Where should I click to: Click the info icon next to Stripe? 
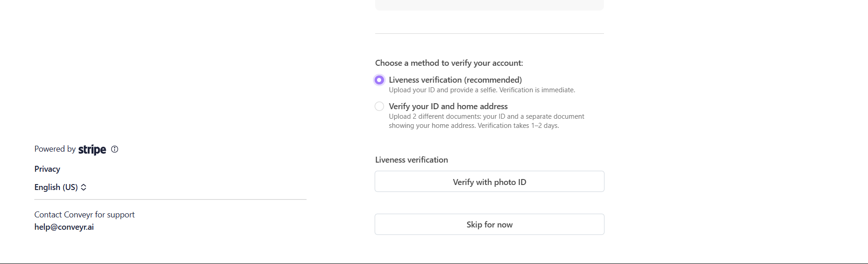point(115,149)
